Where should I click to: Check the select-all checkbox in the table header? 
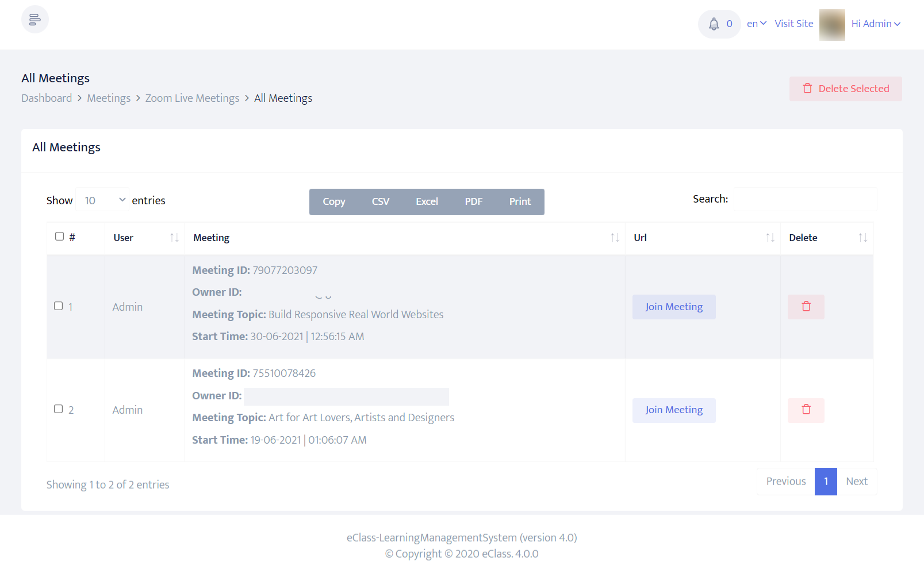coord(59,236)
